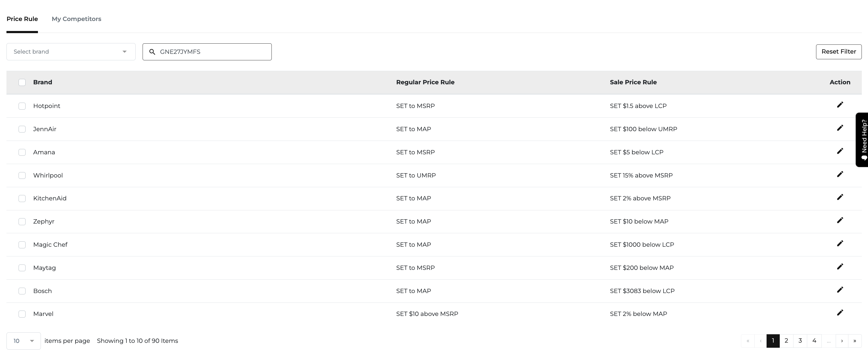Screen dimensions: 868x355
Task: Click into the GNE27JYMFS search field
Action: [x=207, y=52]
